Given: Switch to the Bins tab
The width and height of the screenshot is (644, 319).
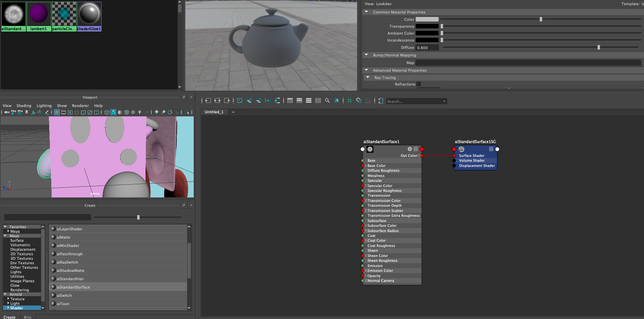Looking at the screenshot, I should pos(27,317).
